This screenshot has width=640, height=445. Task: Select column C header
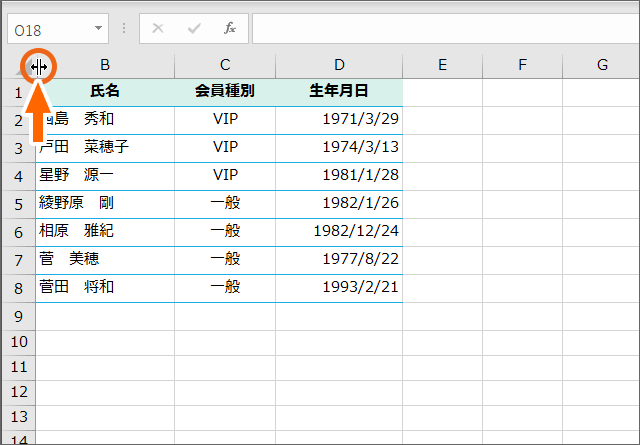[x=225, y=65]
